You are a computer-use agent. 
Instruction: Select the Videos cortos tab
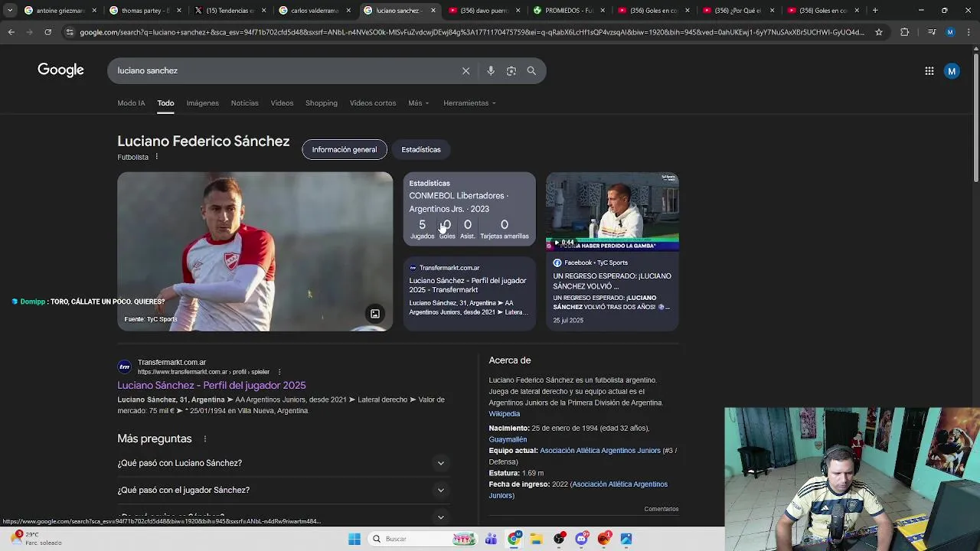click(x=373, y=103)
